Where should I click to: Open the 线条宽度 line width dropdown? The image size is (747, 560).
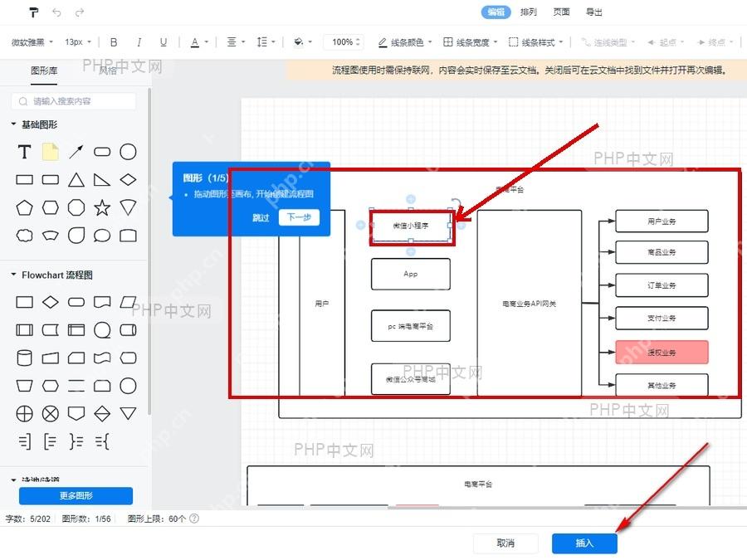pyautogui.click(x=471, y=42)
